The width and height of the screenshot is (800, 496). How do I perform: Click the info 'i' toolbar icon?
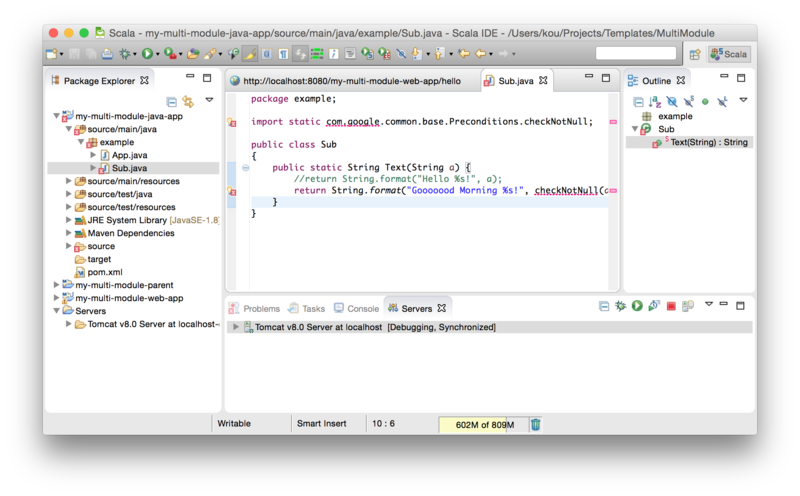(x=333, y=54)
